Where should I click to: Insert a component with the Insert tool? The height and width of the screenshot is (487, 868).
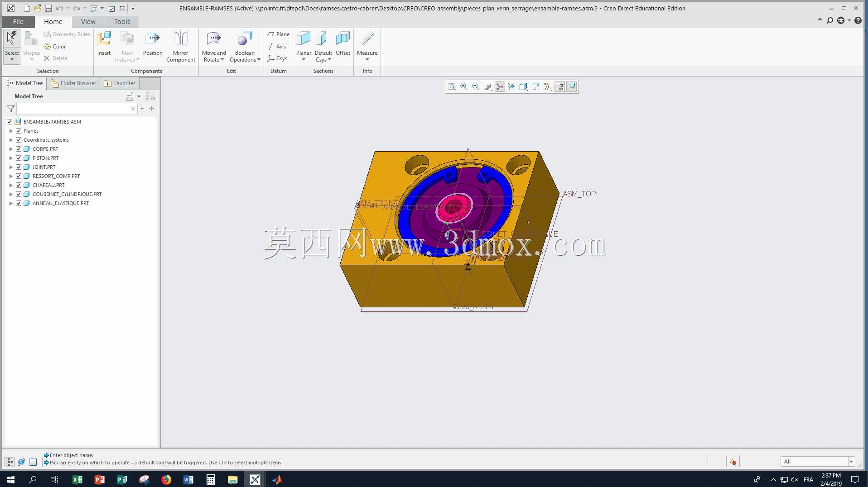pyautogui.click(x=104, y=43)
